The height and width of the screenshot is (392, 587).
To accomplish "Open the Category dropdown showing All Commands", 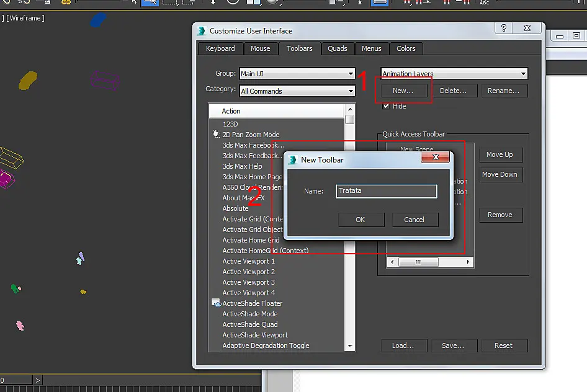I will pos(297,91).
